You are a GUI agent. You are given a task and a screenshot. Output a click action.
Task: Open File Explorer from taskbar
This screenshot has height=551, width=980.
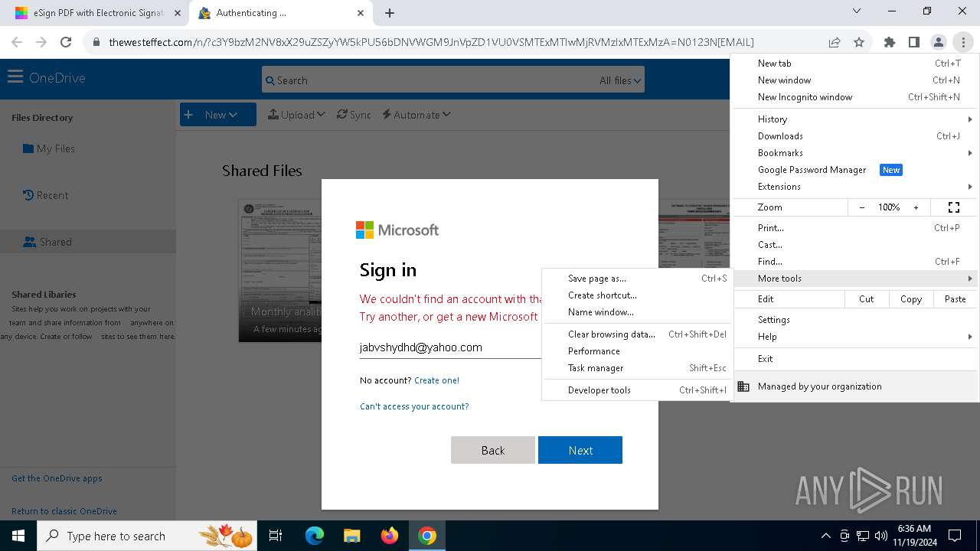pyautogui.click(x=351, y=536)
